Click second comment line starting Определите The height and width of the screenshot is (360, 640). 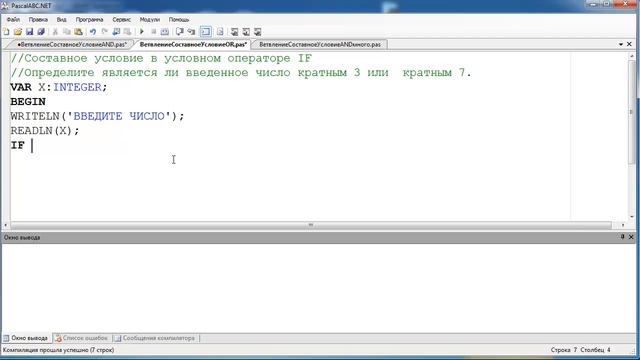[x=241, y=73]
